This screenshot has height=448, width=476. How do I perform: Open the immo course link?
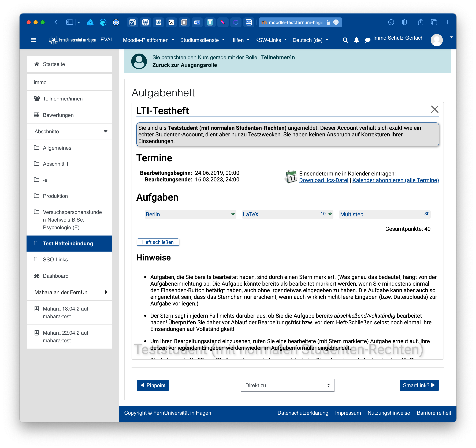point(69,82)
